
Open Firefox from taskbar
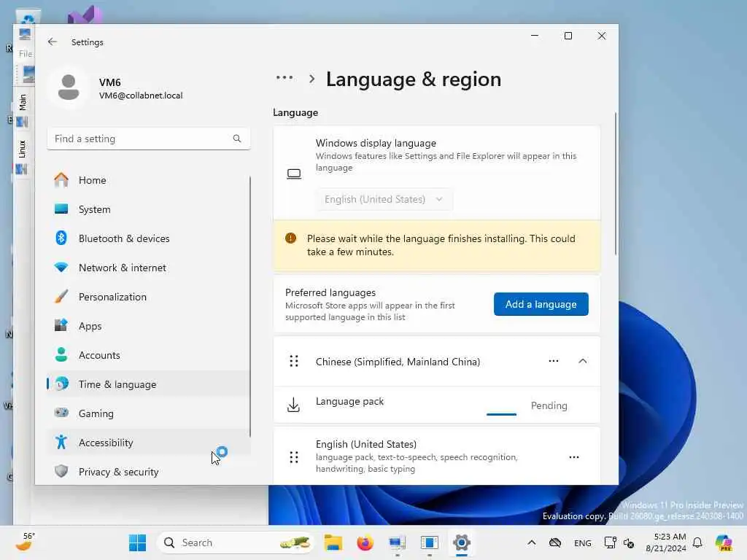[x=365, y=542]
